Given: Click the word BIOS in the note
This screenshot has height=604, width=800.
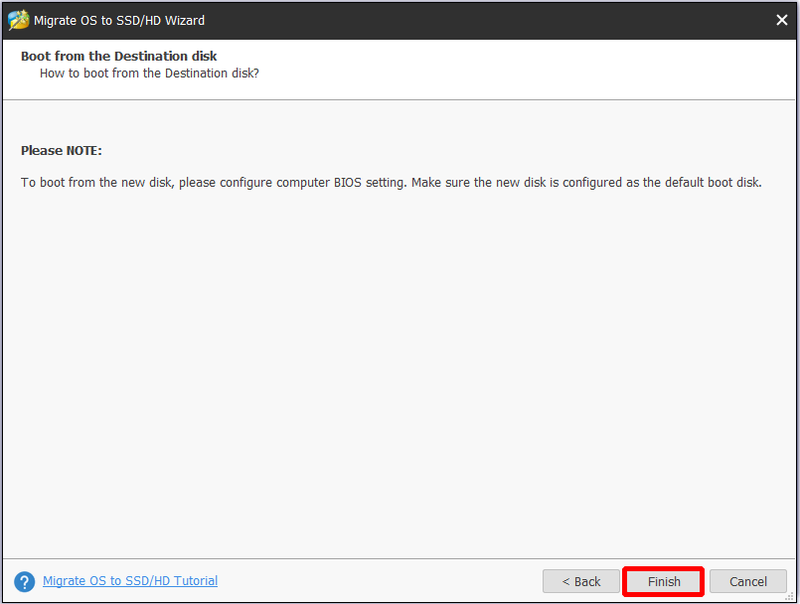Looking at the screenshot, I should (347, 183).
